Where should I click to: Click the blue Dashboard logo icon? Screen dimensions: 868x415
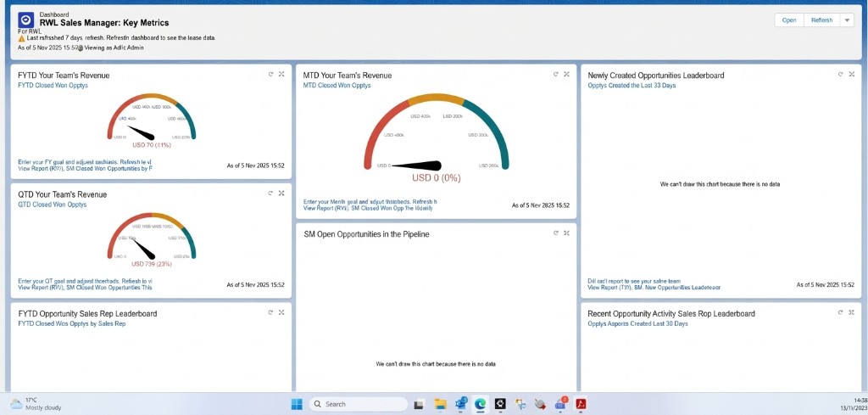[x=26, y=20]
